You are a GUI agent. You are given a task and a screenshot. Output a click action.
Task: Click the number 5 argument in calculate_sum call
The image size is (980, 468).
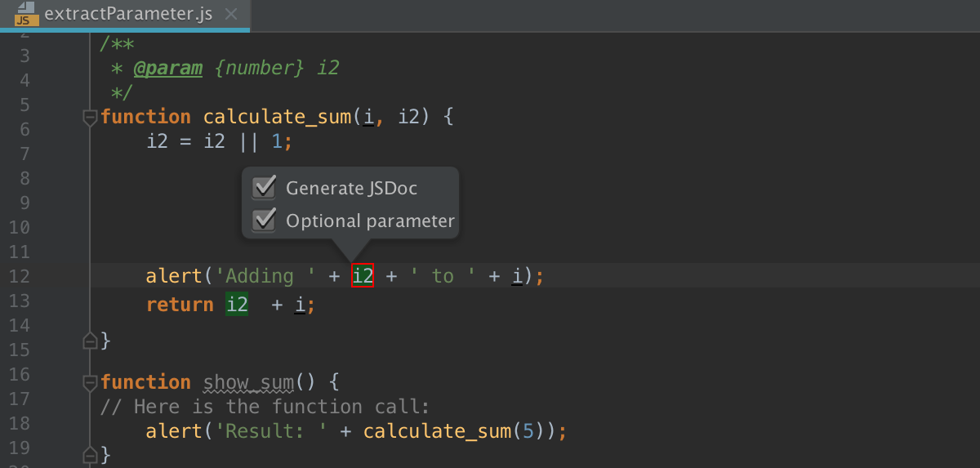point(528,431)
